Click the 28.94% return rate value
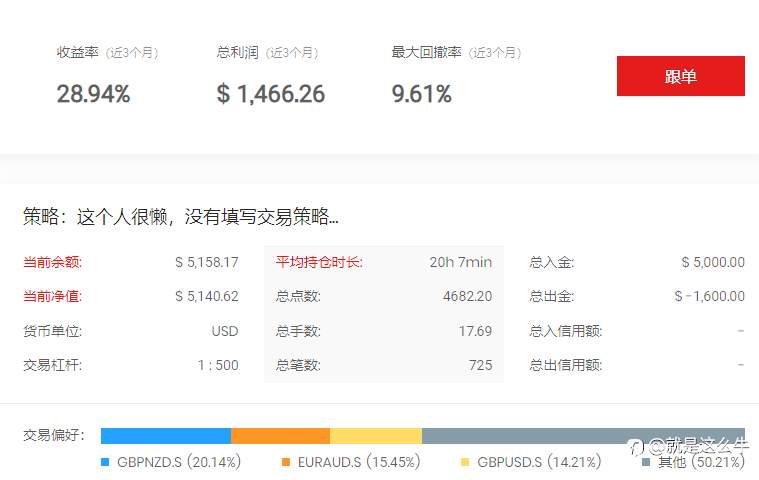The image size is (759, 480). [93, 94]
